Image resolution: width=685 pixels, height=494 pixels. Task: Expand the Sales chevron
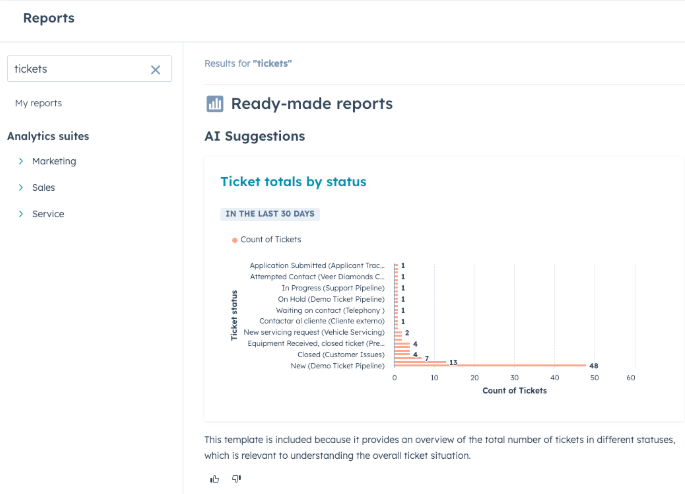click(21, 187)
